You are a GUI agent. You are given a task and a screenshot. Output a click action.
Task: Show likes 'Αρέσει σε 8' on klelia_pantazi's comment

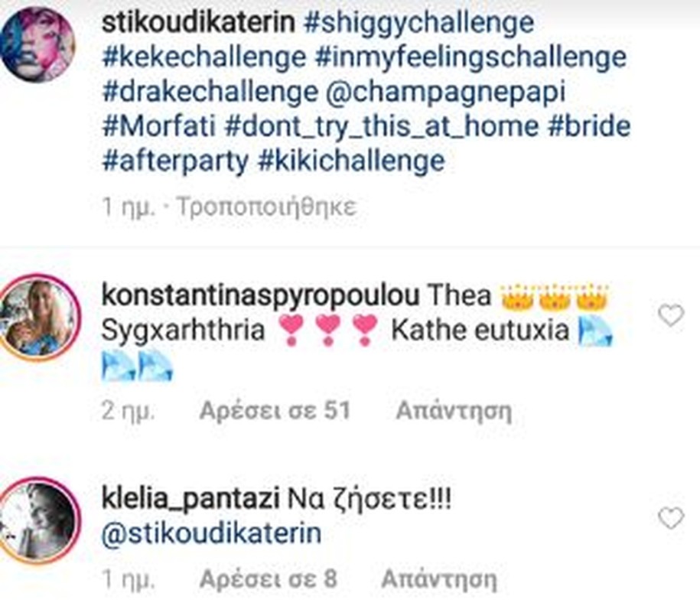(268, 579)
